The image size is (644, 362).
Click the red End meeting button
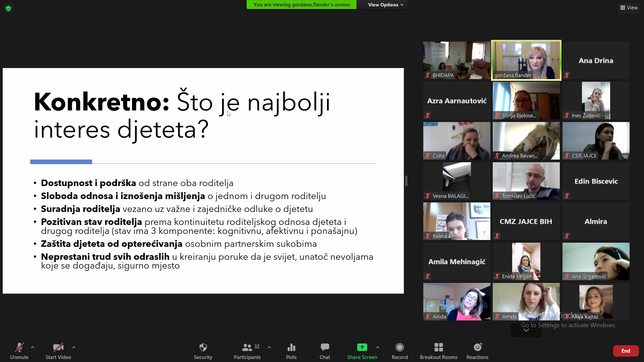(626, 351)
